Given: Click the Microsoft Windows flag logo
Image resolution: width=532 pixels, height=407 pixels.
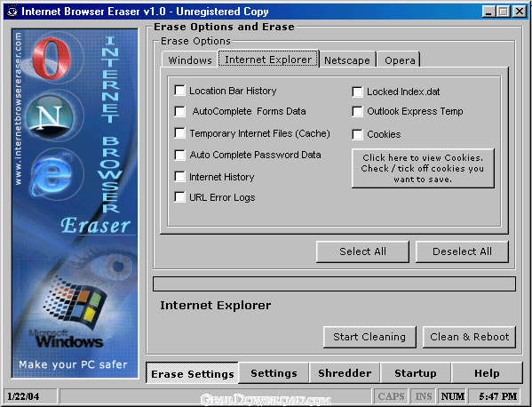Looking at the screenshot, I should pos(75,303).
